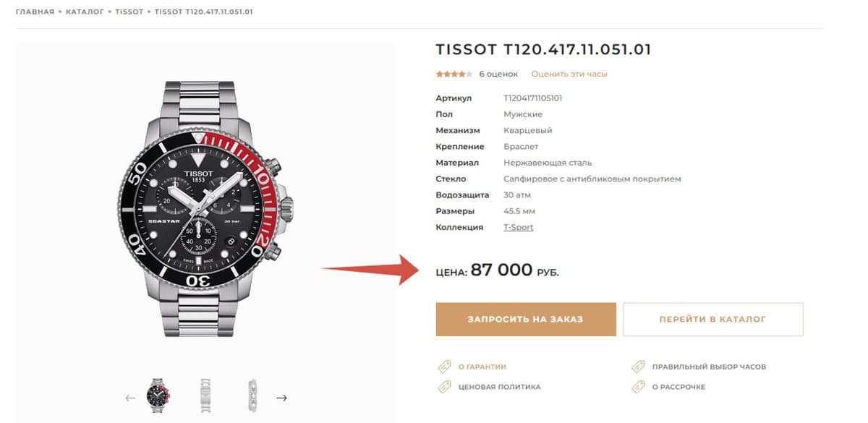Click the left arrow under the product photos
868x423 pixels.
click(131, 398)
